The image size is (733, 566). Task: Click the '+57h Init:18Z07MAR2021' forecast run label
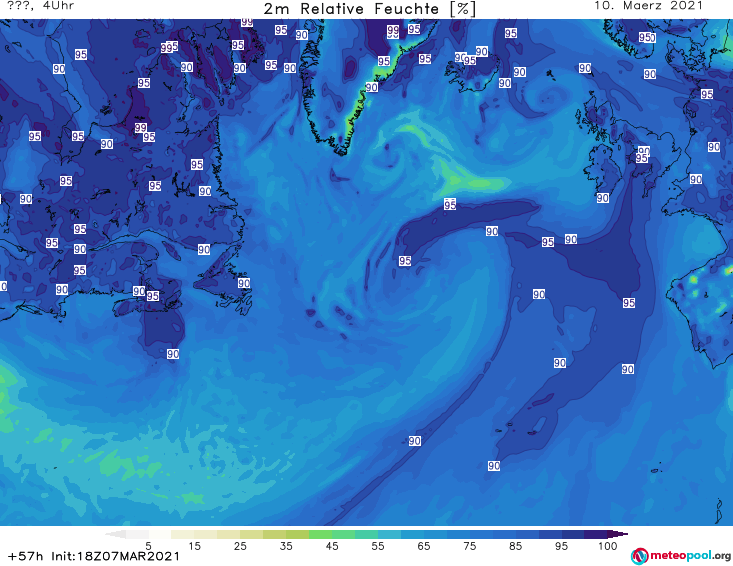(94, 556)
